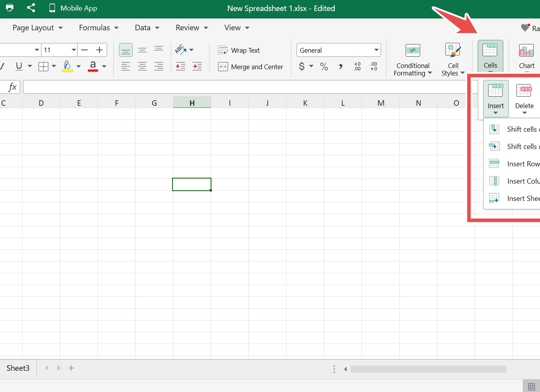
Task: Add a new sheet with plus icon
Action: point(71,368)
